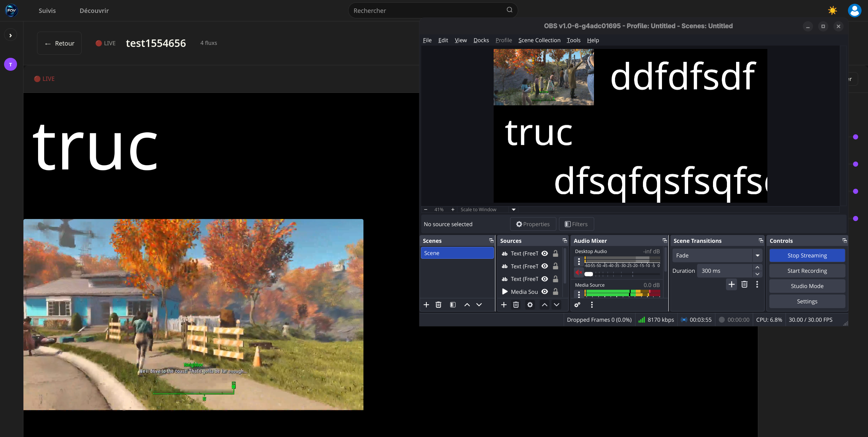Go to the Suivis tab
The height and width of the screenshot is (437, 868).
[x=47, y=11]
